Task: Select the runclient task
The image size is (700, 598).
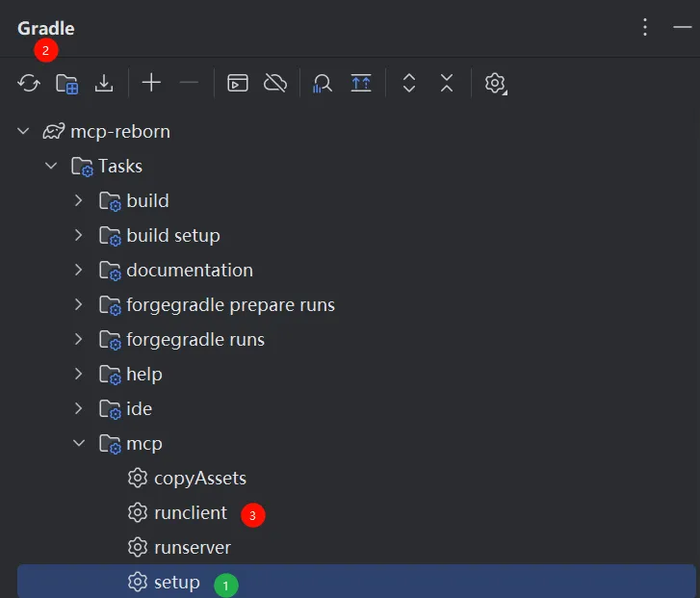Action: pos(190,513)
